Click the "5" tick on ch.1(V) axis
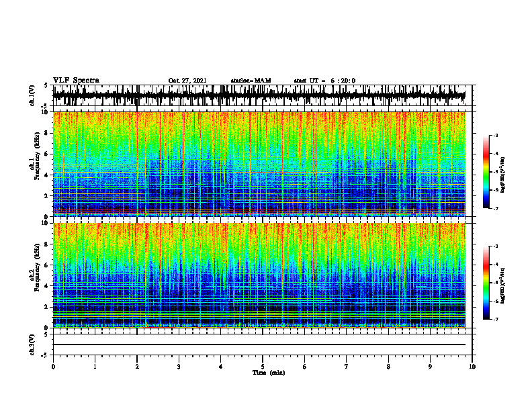Screen dimensions: 532x411 point(46,85)
